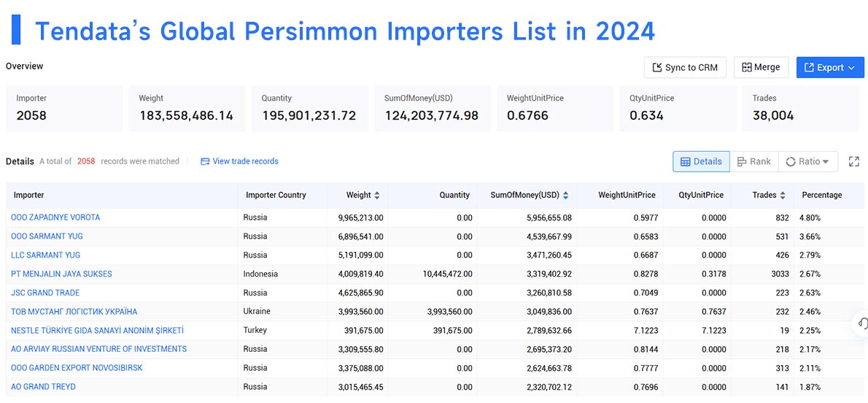Open importer AO GRAND TREYD
Image resolution: width=868 pixels, height=403 pixels.
43,386
